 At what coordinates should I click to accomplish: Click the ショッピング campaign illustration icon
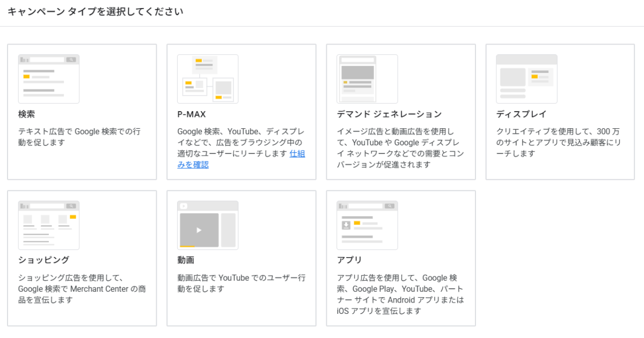coord(48,225)
